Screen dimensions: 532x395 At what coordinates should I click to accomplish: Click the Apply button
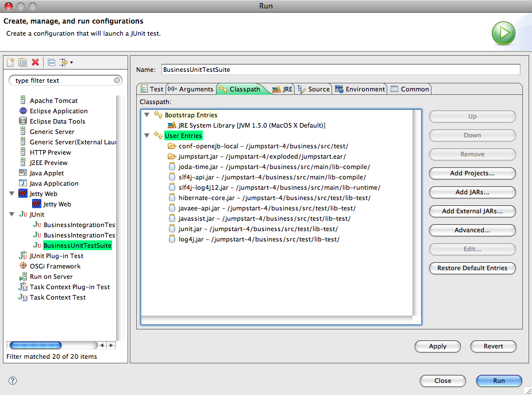438,346
